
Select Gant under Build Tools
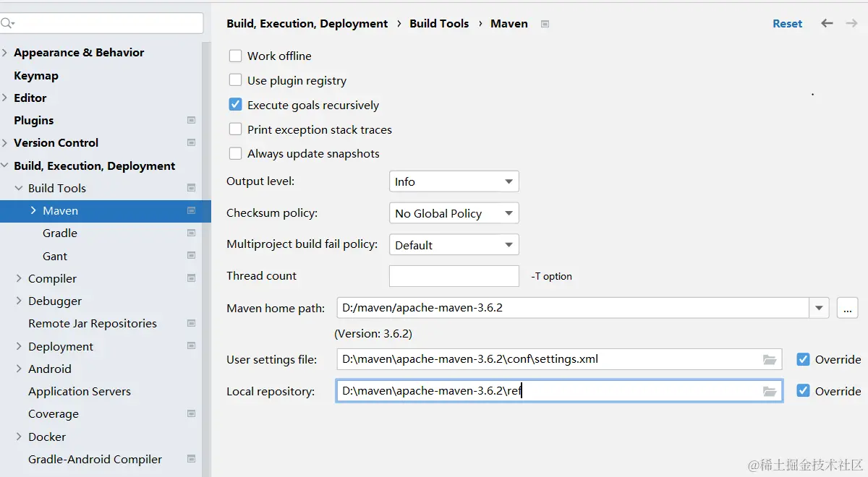55,256
